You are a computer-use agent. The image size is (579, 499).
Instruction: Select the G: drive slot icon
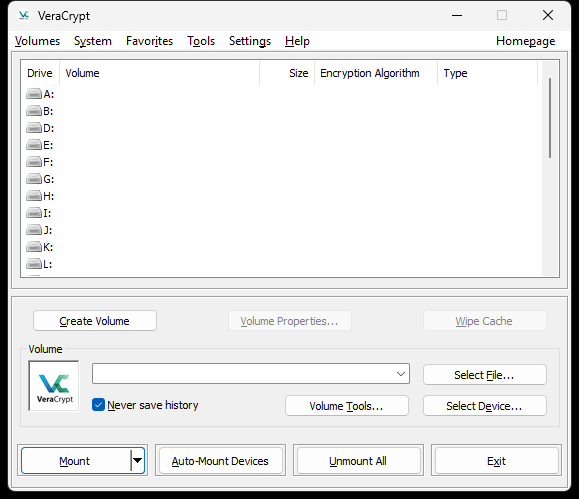tap(34, 179)
